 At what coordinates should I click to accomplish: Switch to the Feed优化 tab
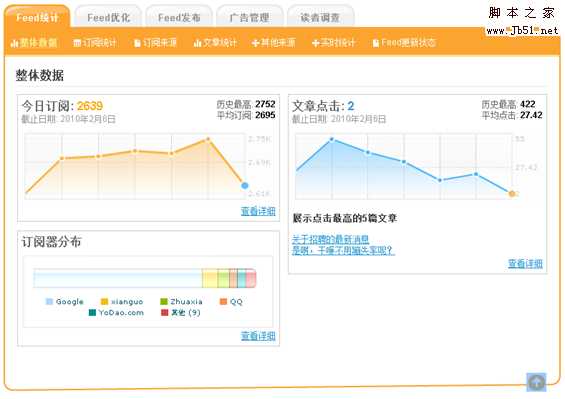108,17
